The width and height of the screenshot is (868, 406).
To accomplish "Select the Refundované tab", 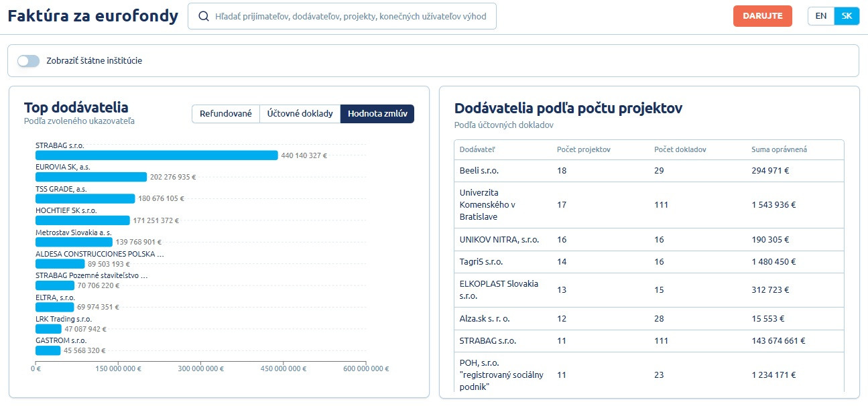I will point(225,114).
